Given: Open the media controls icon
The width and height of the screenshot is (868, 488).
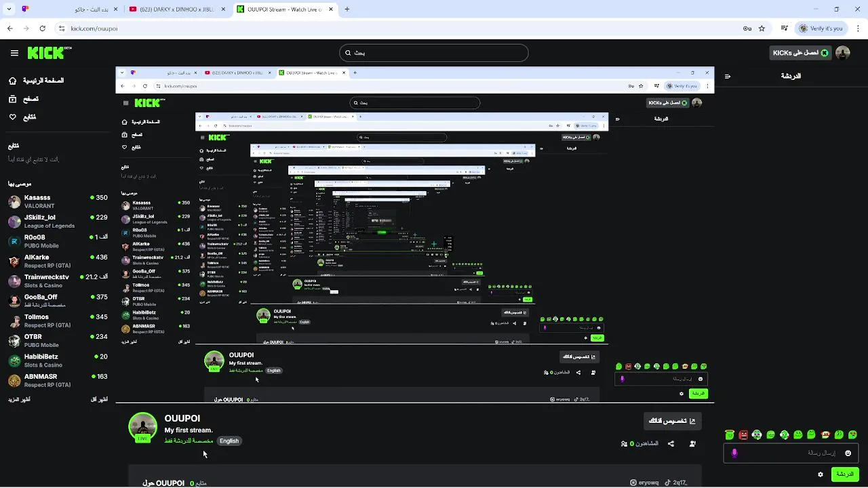Looking at the screenshot, I should (785, 28).
